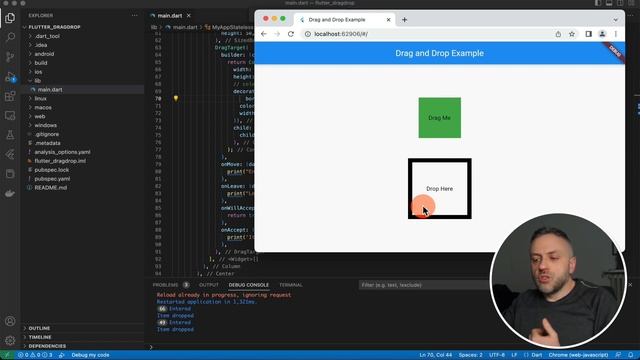Open the Remote Explorer view
The width and height of the screenshot is (640, 360).
click(x=10, y=116)
